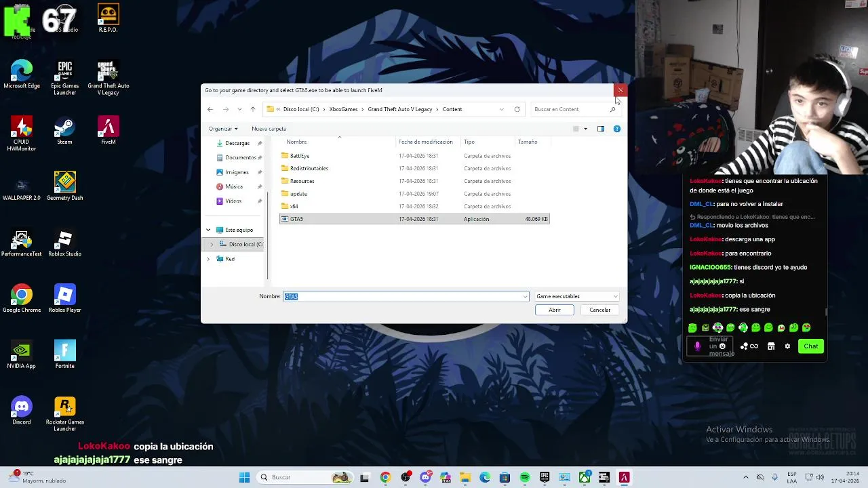Select the Resources folder
This screenshot has width=868, height=488.
[x=414, y=181]
